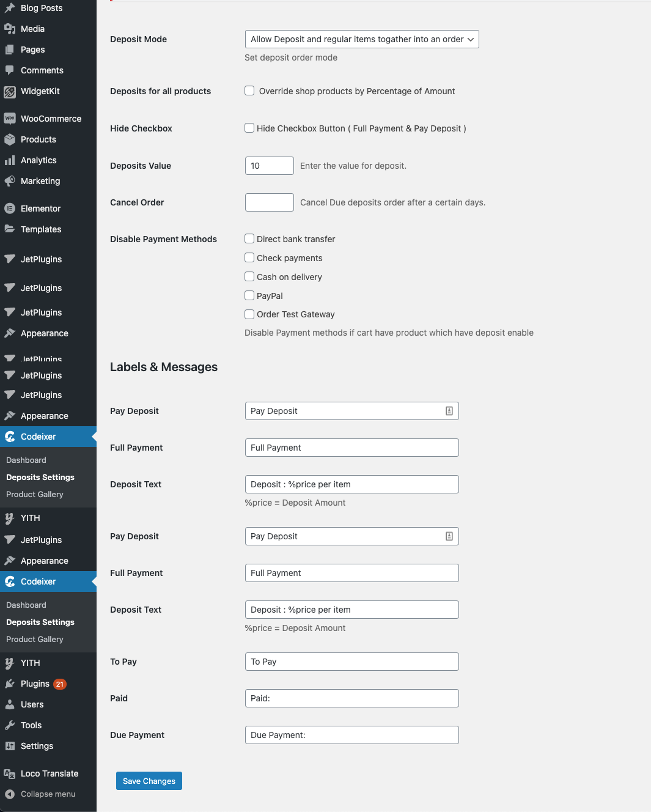651x812 pixels.
Task: Open the Comments menu item
Action: click(x=42, y=70)
